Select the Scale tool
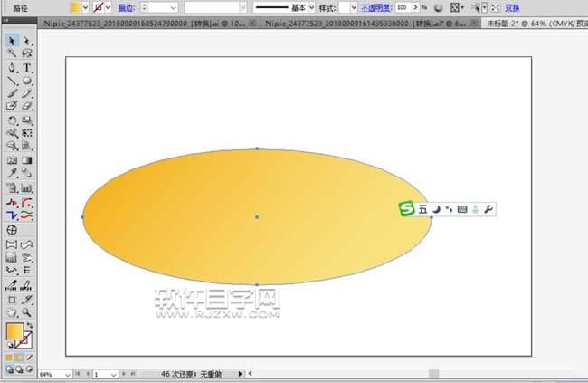Viewport: 588px width, 383px height. pyautogui.click(x=26, y=120)
